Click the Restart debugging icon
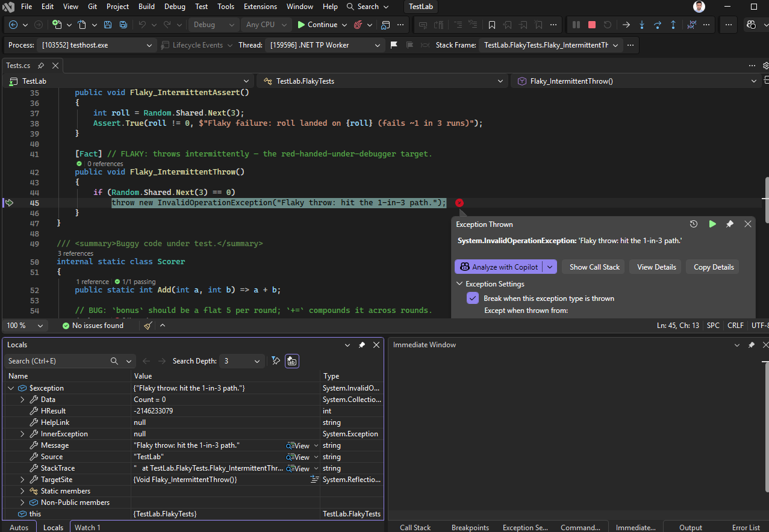Image resolution: width=769 pixels, height=532 pixels. point(608,25)
